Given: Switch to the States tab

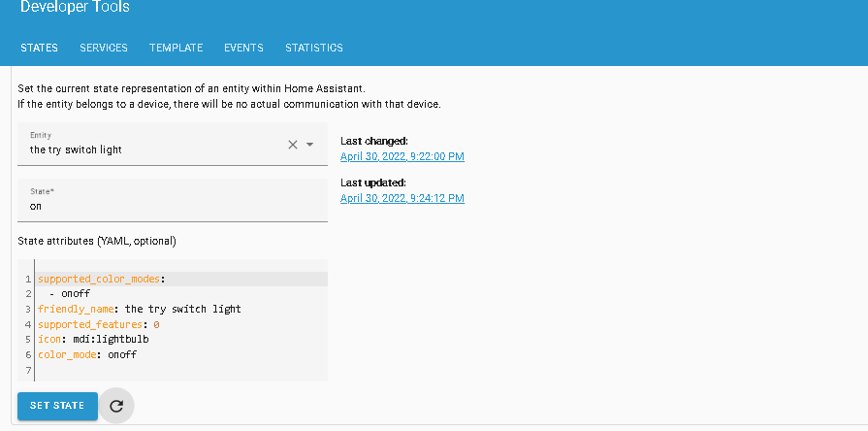Looking at the screenshot, I should point(39,48).
